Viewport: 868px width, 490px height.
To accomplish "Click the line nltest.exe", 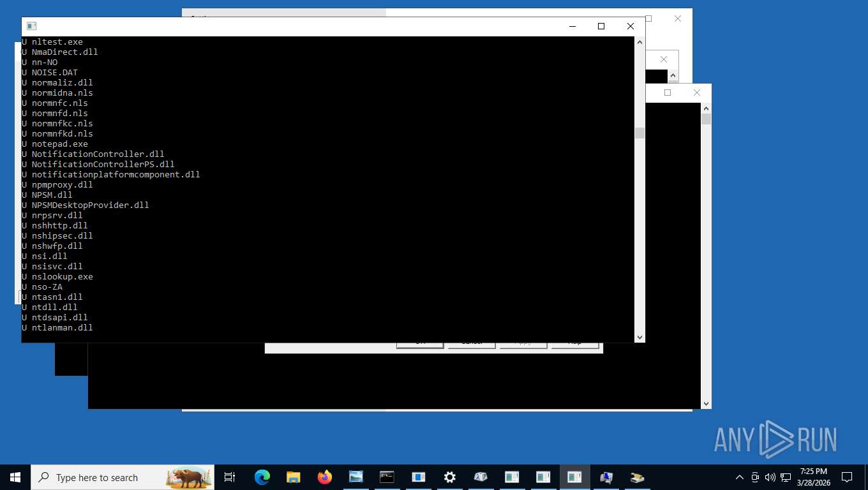I will pos(57,41).
